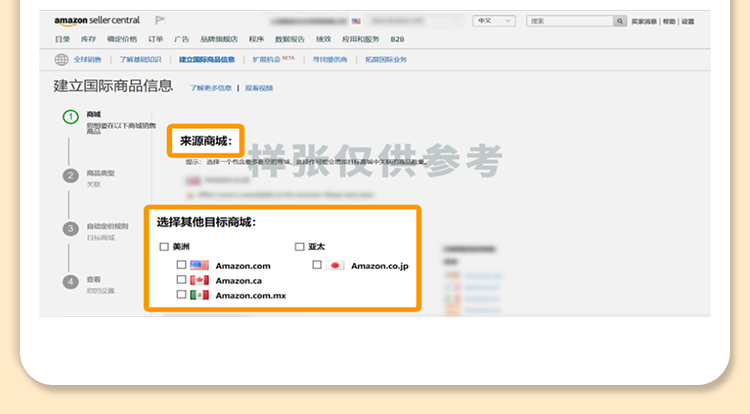Select the 亚太 region checkbox

point(299,246)
